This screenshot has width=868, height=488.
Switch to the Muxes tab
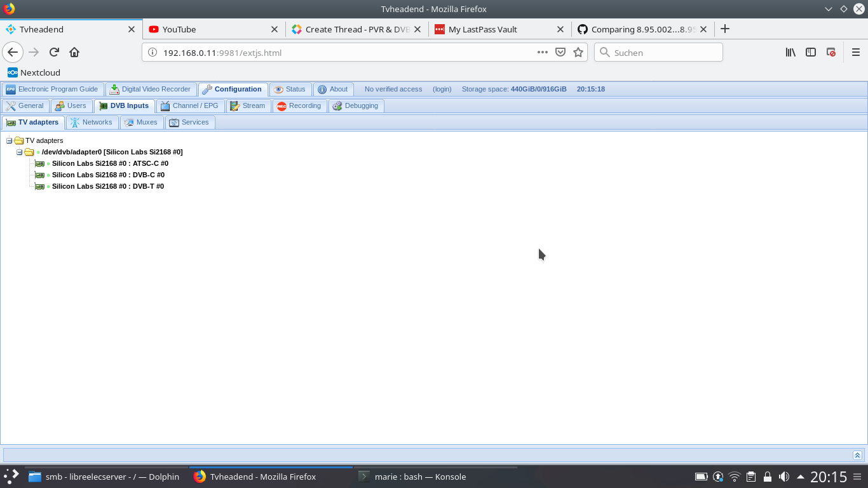pos(141,122)
